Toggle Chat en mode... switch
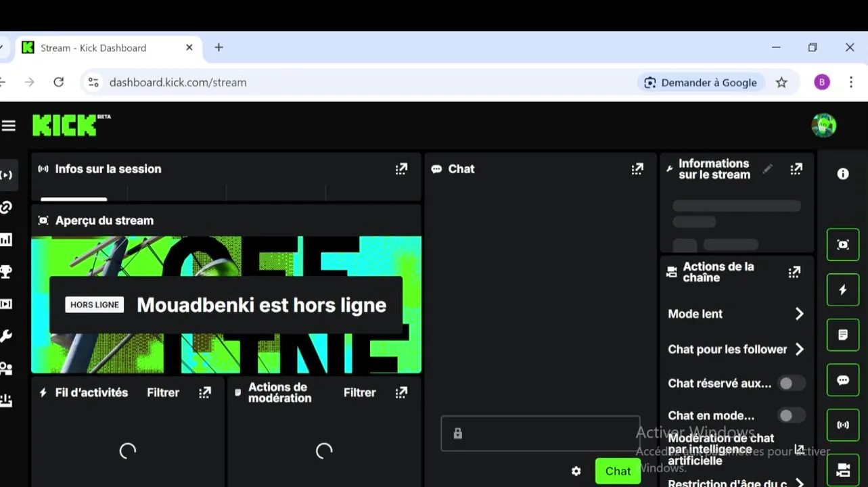 (x=791, y=416)
